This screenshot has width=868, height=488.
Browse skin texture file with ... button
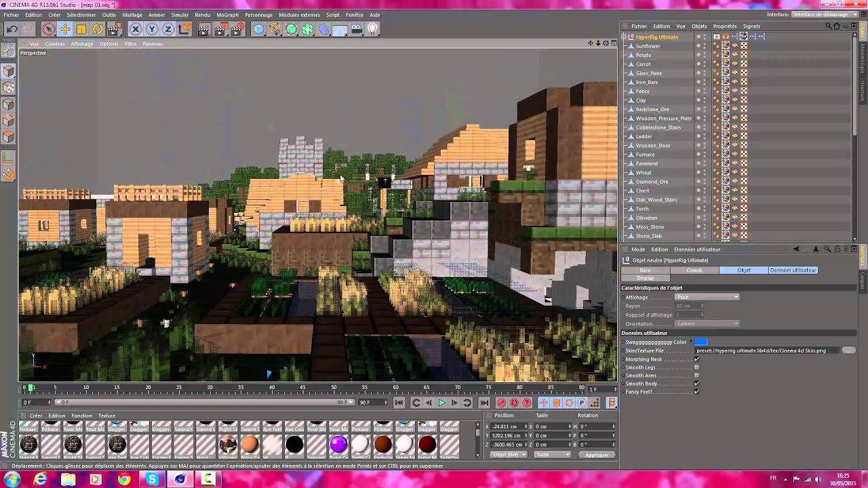[x=849, y=350]
